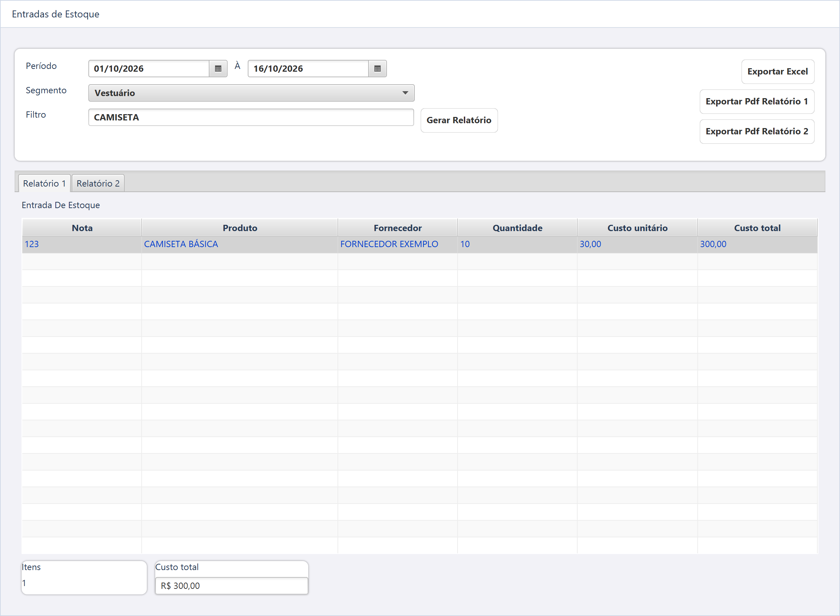This screenshot has width=840, height=616.
Task: Open calendar picker for end date 16/10/2026
Action: (377, 69)
